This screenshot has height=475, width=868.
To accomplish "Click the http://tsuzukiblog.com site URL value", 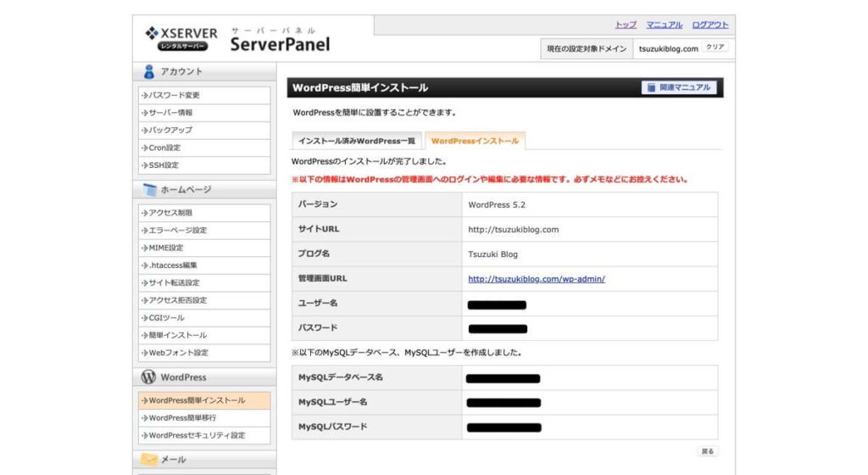I will (513, 229).
